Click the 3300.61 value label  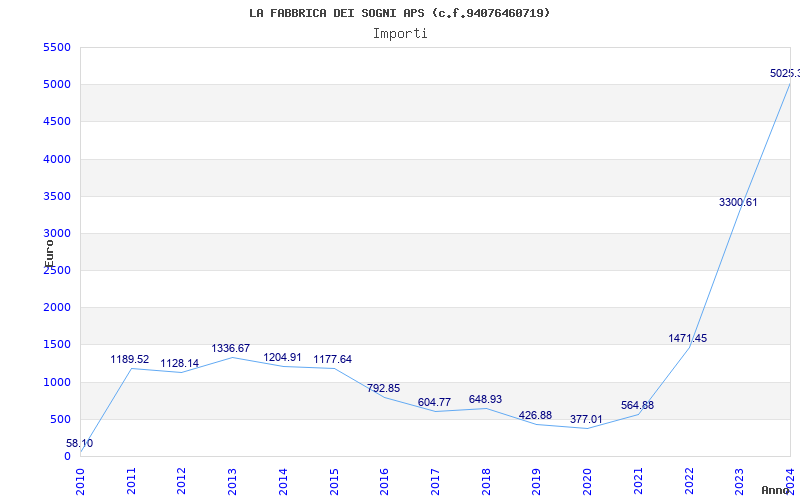pos(738,202)
